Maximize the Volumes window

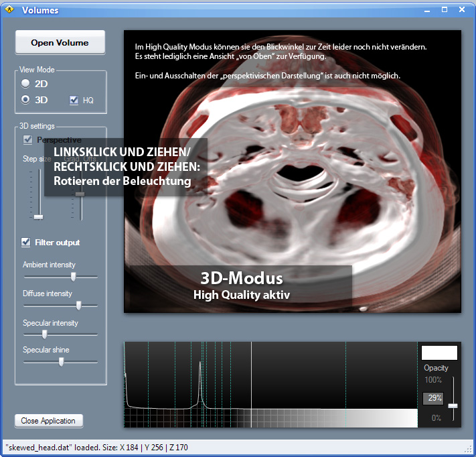pos(445,10)
